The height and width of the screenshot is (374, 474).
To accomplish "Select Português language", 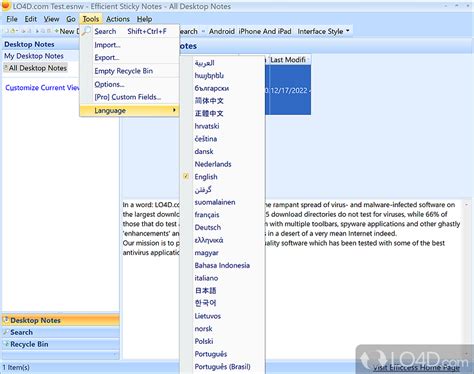I will [222, 354].
